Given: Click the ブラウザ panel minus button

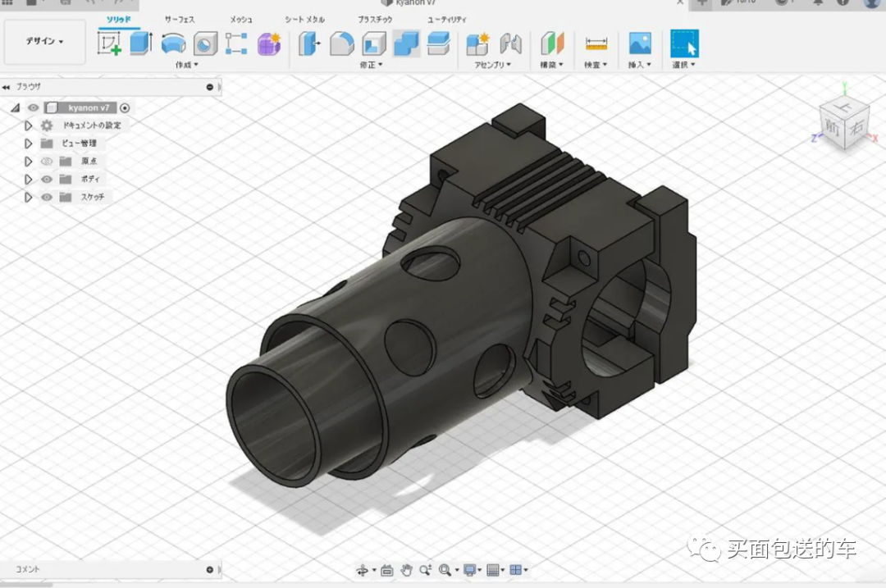Looking at the screenshot, I should coord(210,87).
